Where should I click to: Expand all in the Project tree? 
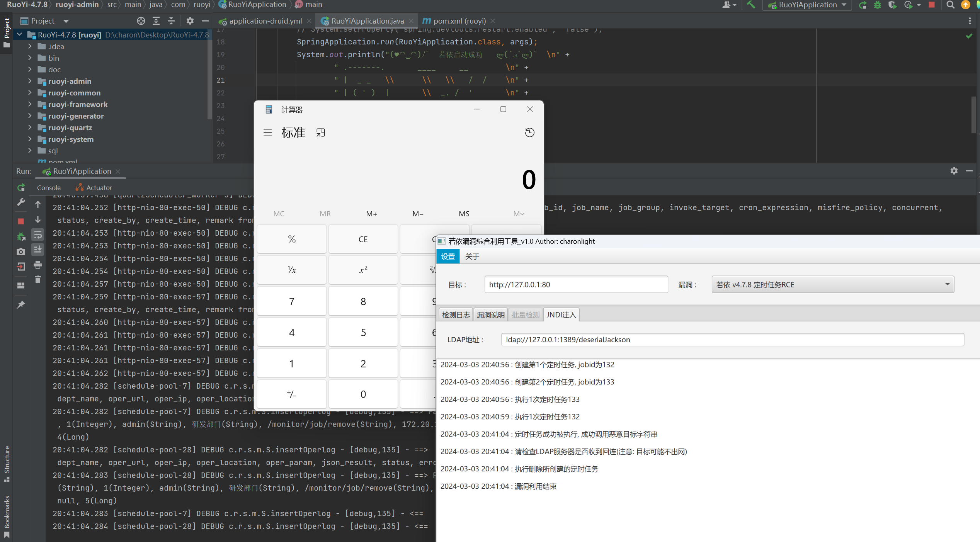(156, 21)
